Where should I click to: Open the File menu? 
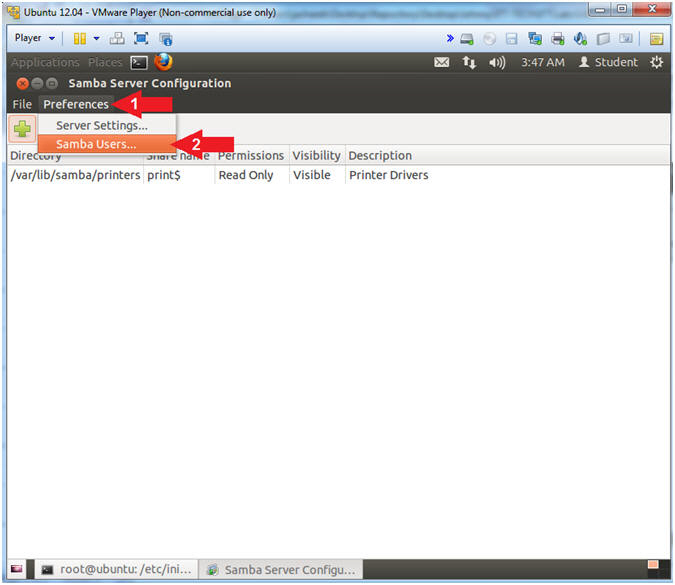(22, 104)
